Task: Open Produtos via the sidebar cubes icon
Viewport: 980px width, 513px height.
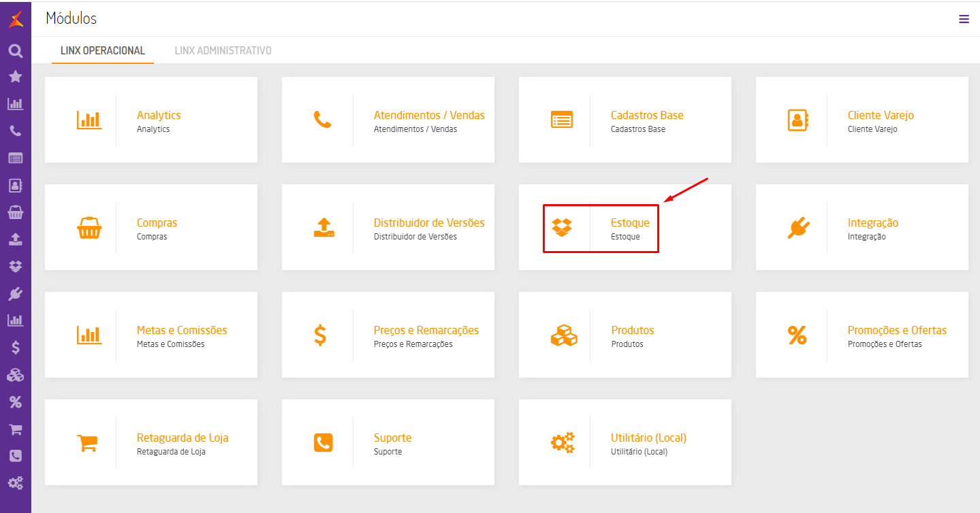Action: pyautogui.click(x=16, y=375)
